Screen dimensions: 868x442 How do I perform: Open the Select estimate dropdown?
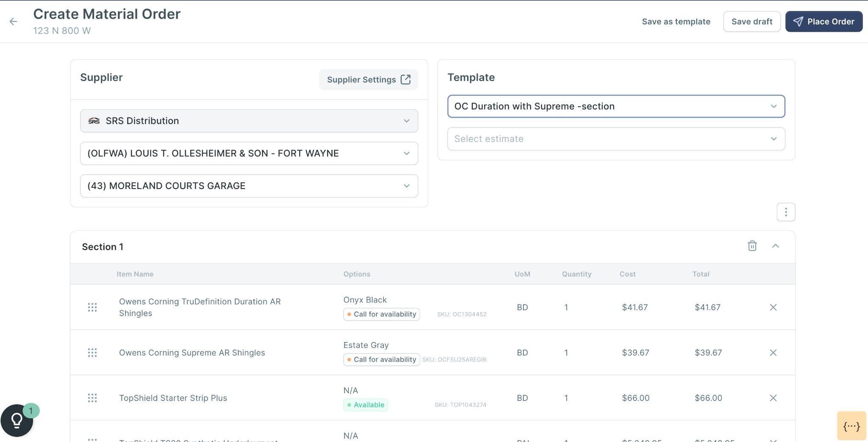click(x=616, y=139)
